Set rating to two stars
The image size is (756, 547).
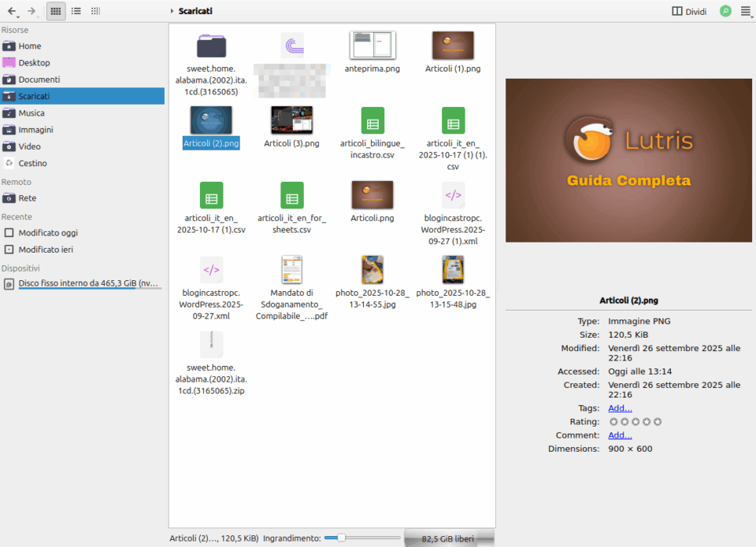624,422
